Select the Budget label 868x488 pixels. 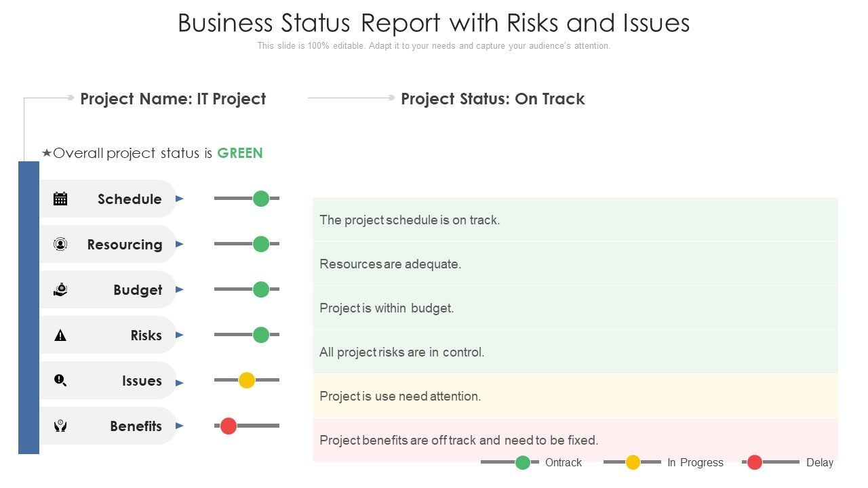click(138, 290)
